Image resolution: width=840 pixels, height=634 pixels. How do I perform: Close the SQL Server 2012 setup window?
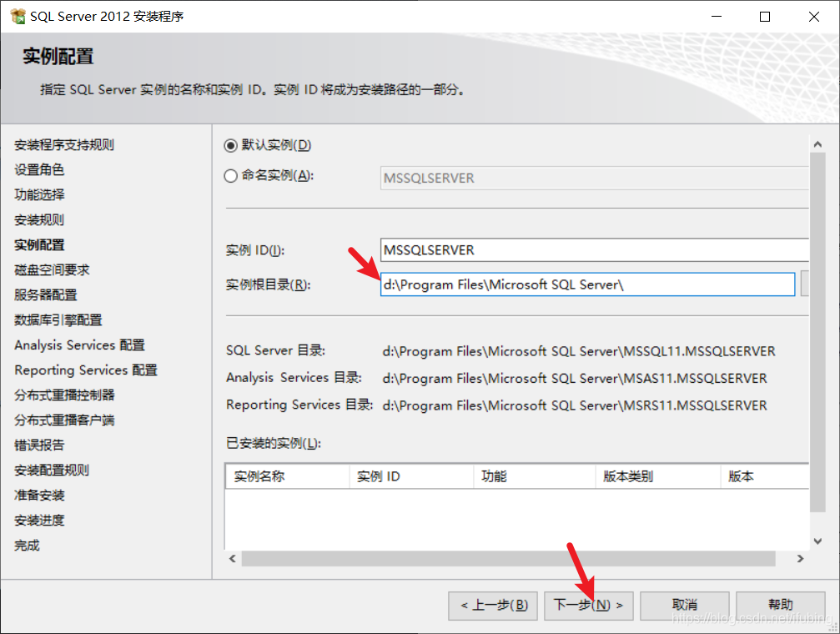click(x=814, y=17)
